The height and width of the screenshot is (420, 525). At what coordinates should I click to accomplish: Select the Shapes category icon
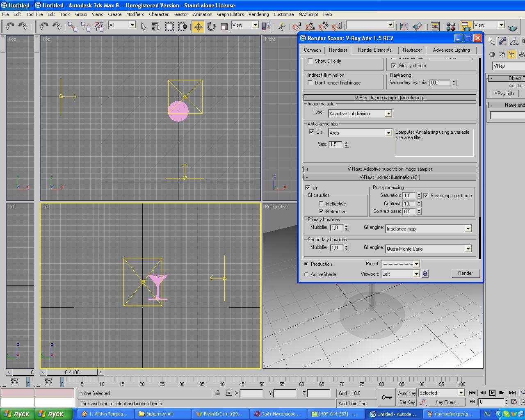[502, 54]
